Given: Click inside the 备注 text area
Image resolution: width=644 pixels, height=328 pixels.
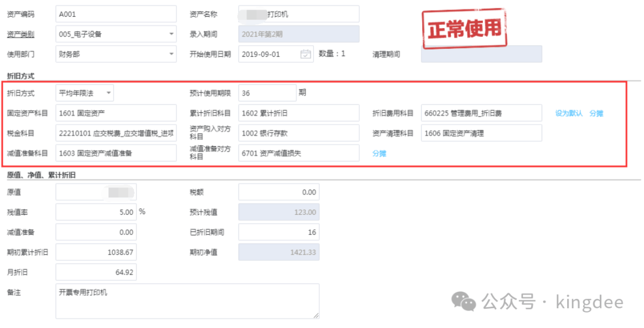Looking at the screenshot, I should 187,301.
